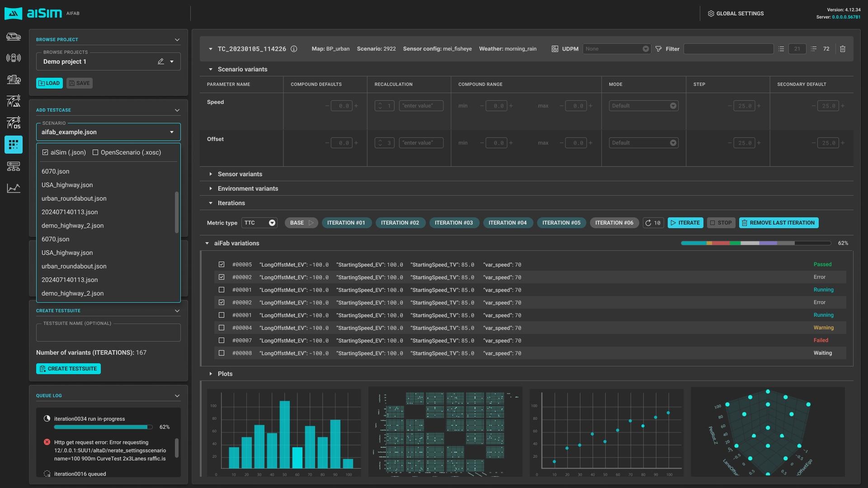Enable the OpenScenario (.xosc) checkbox
The width and height of the screenshot is (868, 488).
tap(95, 153)
